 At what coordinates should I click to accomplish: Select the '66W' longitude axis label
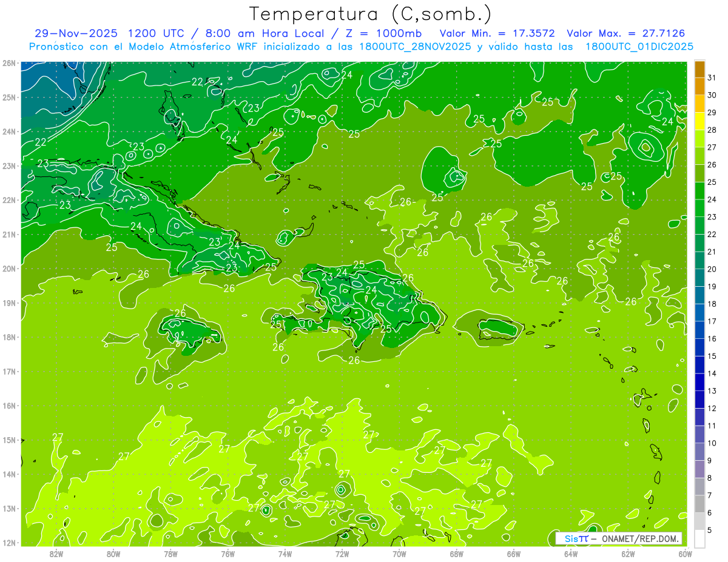point(513,554)
